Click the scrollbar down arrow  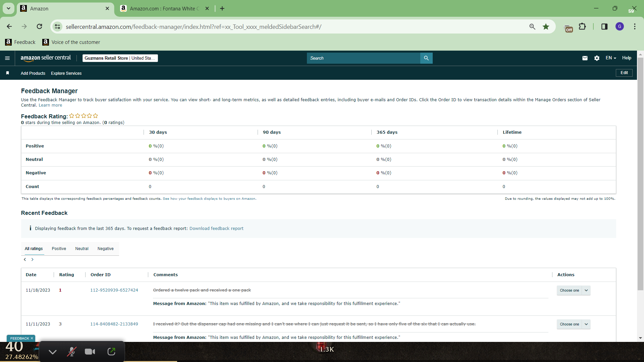(640, 338)
